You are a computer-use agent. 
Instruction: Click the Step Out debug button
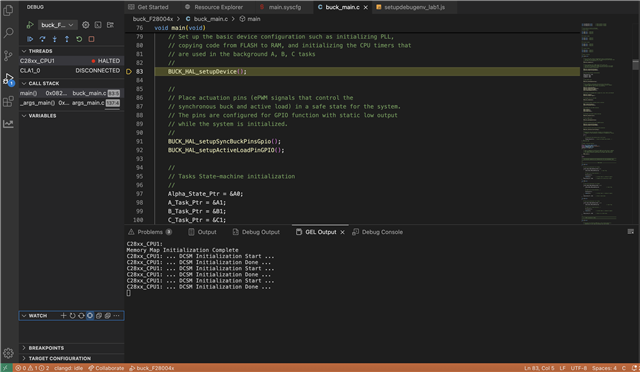[x=67, y=39]
